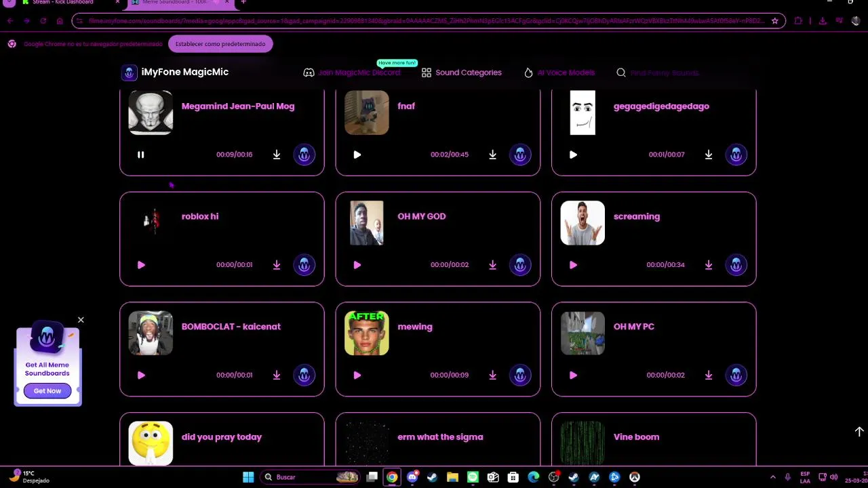
Task: Open the Vine boom matrix thumbnail
Action: [583, 443]
